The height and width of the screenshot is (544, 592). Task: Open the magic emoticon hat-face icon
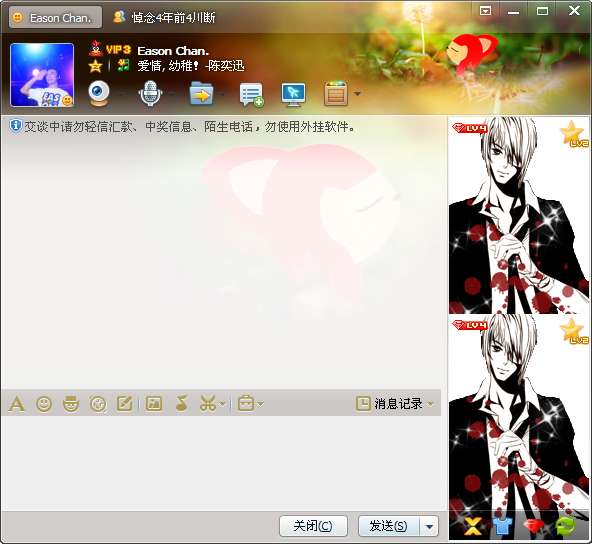(x=71, y=404)
